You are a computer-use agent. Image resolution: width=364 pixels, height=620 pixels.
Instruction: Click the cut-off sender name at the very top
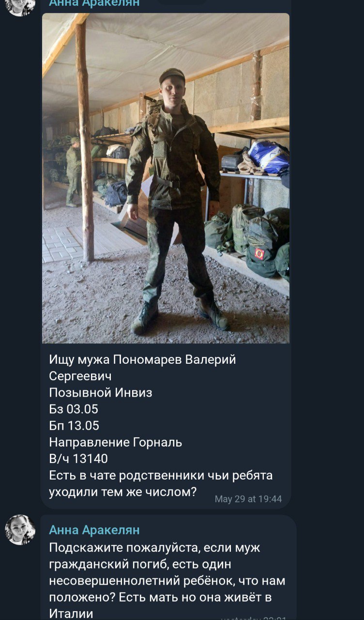click(x=94, y=3)
